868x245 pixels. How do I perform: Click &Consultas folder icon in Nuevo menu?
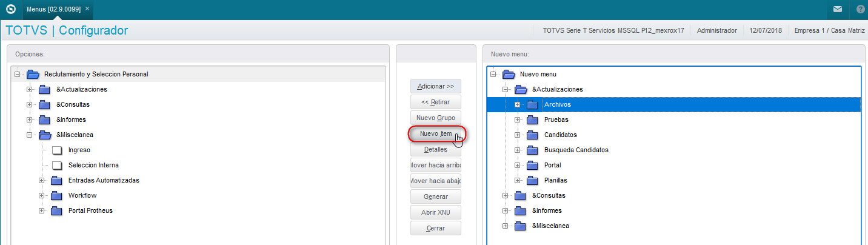521,195
